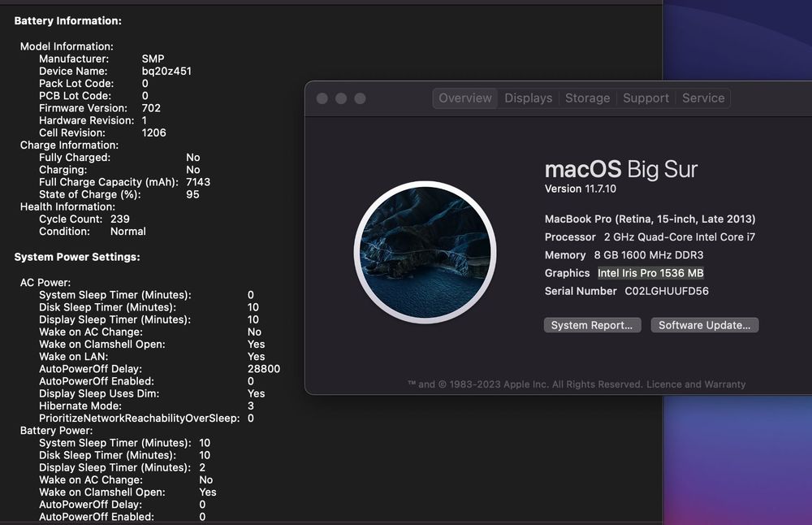Click the Cycle Count value 239
Screen dimensions: 812x525
click(120, 219)
